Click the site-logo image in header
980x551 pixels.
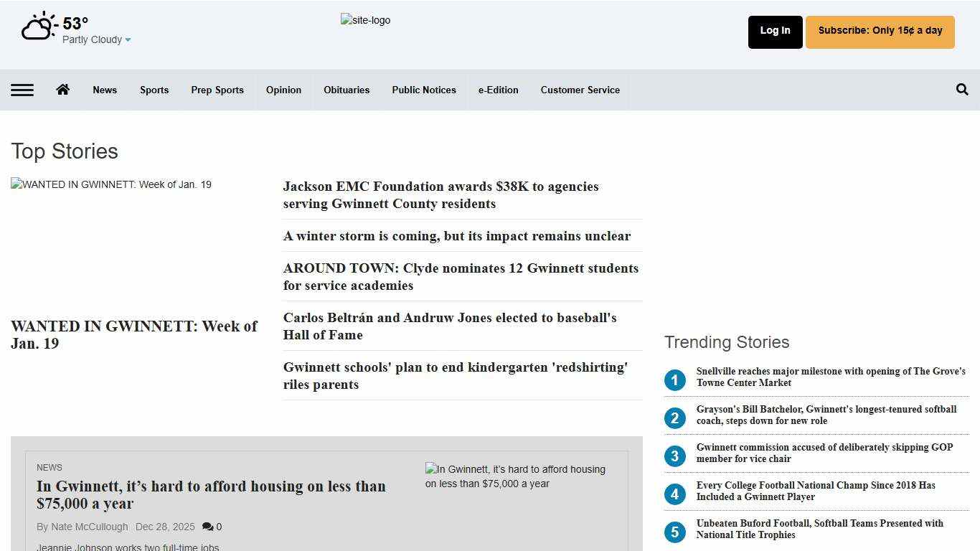click(x=365, y=20)
